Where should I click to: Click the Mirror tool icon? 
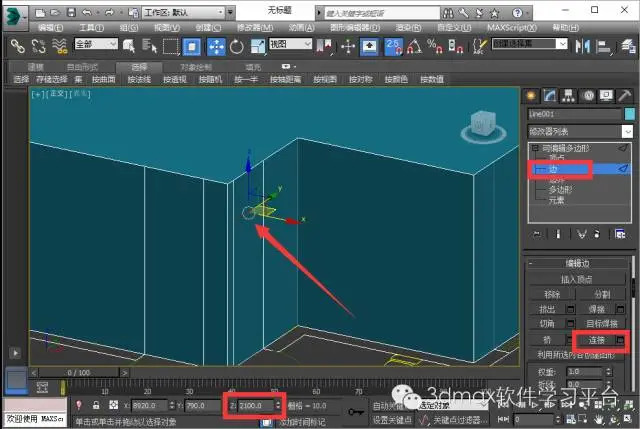[x=582, y=46]
